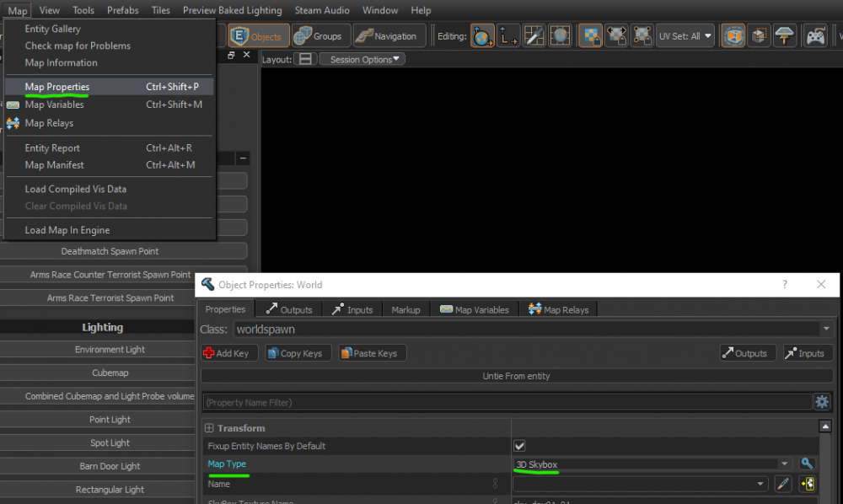
Task: Switch to the Inputs tab
Action: pos(352,309)
